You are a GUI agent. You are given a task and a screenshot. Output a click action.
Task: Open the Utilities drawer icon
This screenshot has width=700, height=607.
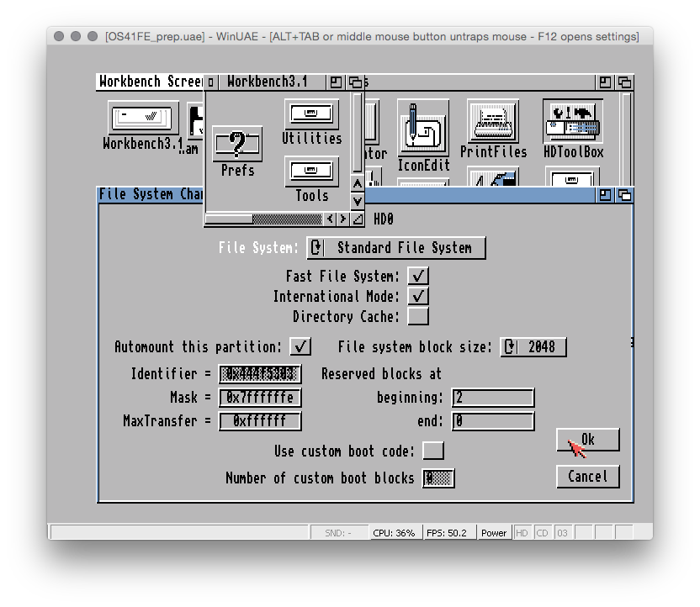pyautogui.click(x=311, y=113)
